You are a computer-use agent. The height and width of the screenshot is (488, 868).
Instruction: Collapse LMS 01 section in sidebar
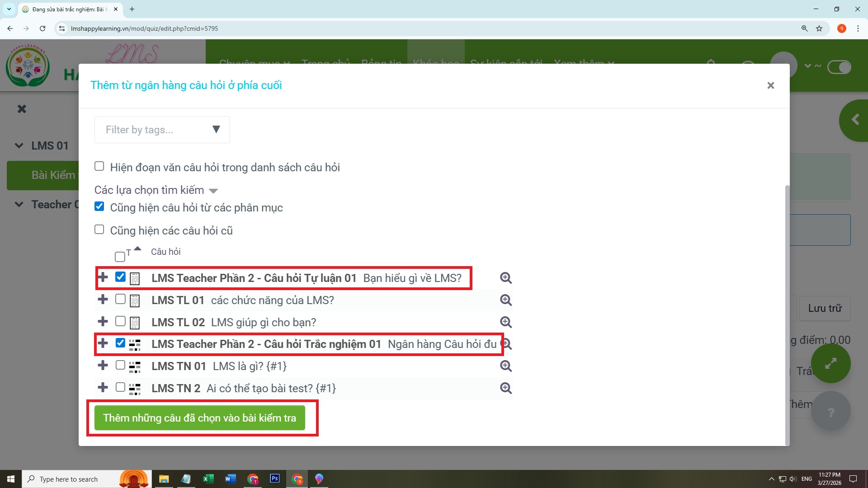pyautogui.click(x=19, y=145)
